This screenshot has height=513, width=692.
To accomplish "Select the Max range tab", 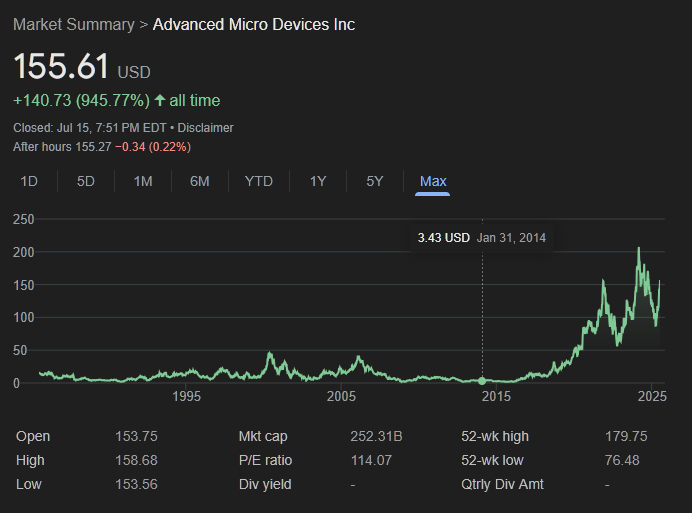I will tap(433, 181).
